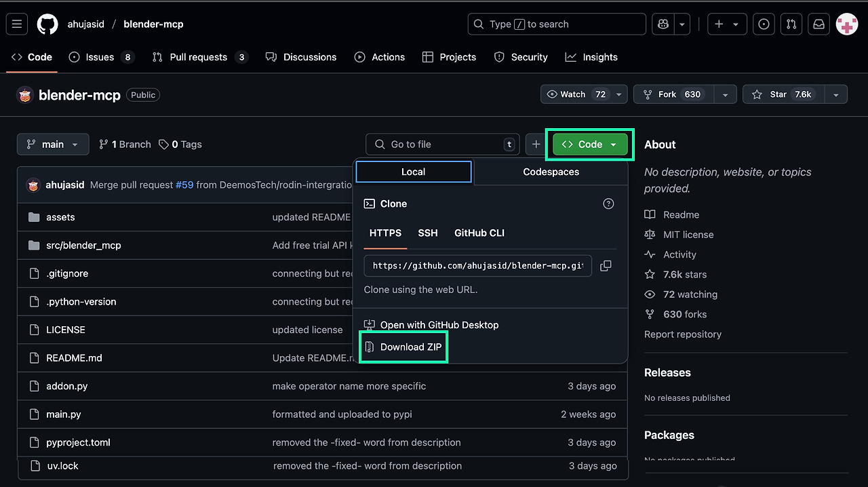Image resolution: width=868 pixels, height=487 pixels.
Task: Open the Issues inbox circle icon in header
Action: click(764, 24)
